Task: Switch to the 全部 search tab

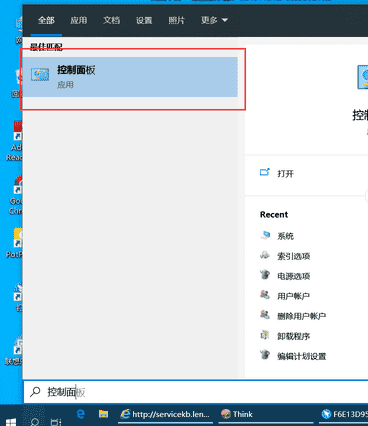Action: click(46, 20)
